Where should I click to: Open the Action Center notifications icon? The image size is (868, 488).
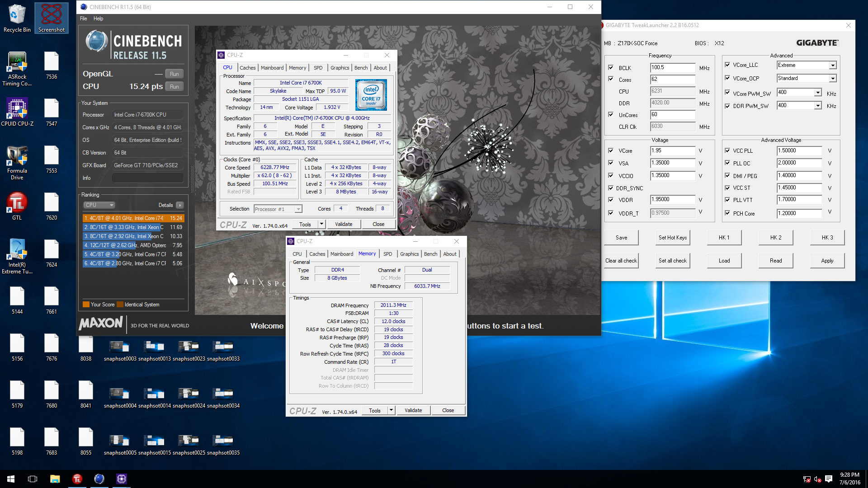(829, 479)
